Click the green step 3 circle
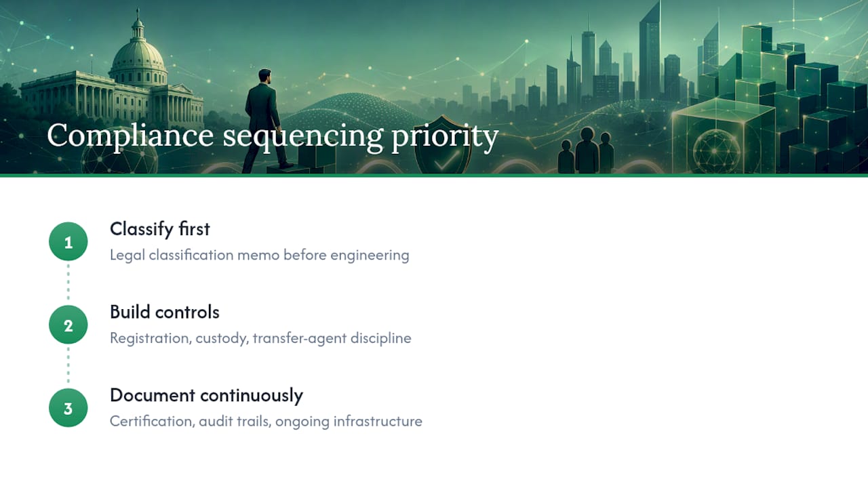The height and width of the screenshot is (488, 868). 68,408
